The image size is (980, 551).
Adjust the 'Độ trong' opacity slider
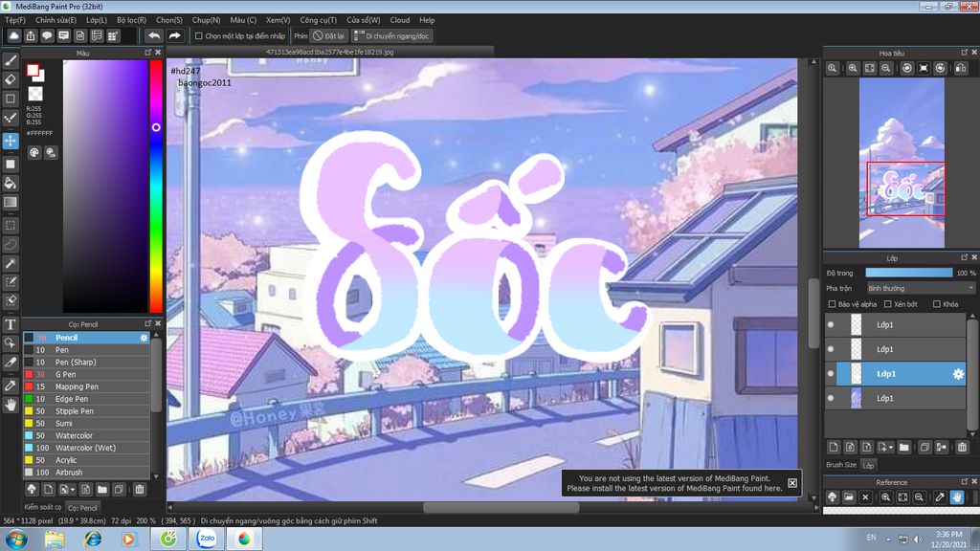[x=909, y=273]
